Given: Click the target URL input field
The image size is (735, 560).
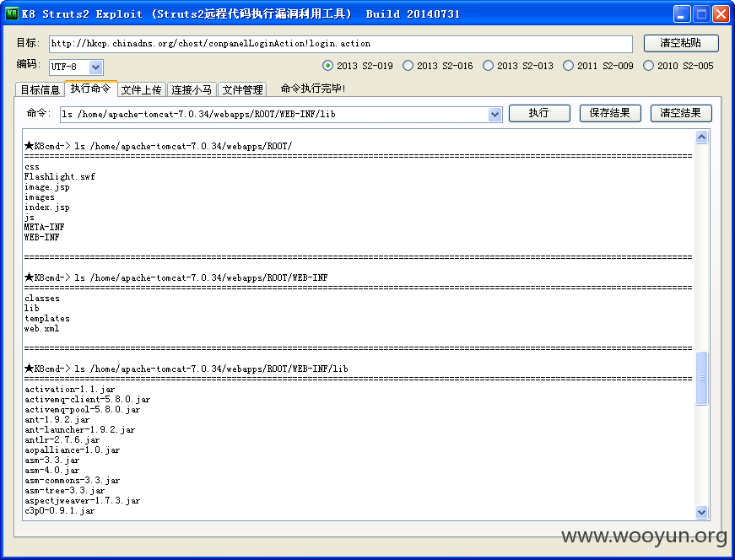Looking at the screenshot, I should coord(340,44).
